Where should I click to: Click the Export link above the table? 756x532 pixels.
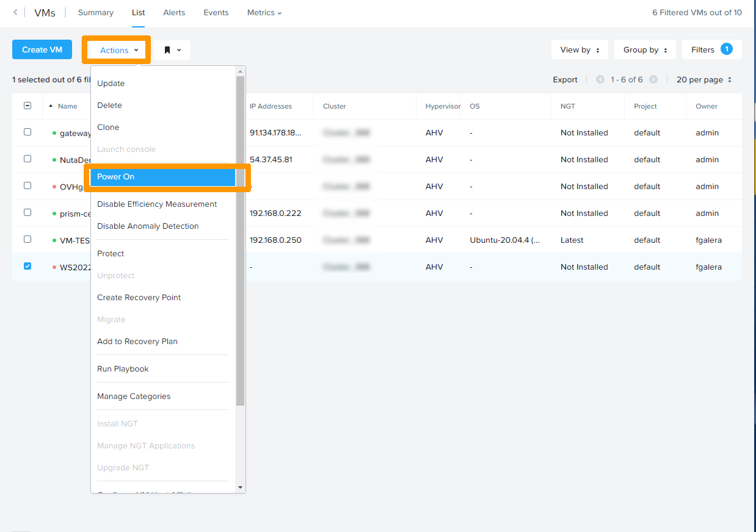(565, 79)
